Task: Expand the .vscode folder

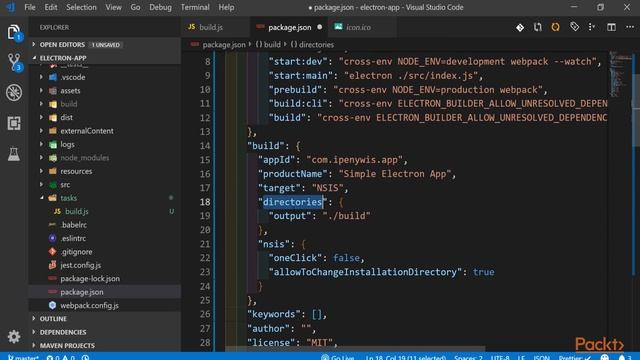Action: coord(41,77)
